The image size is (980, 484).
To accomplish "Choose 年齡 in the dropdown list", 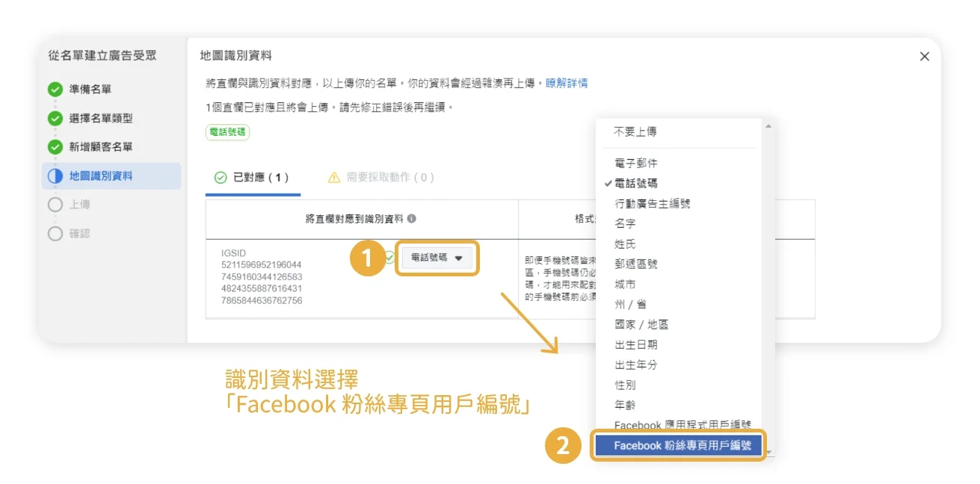I will coord(625,406).
